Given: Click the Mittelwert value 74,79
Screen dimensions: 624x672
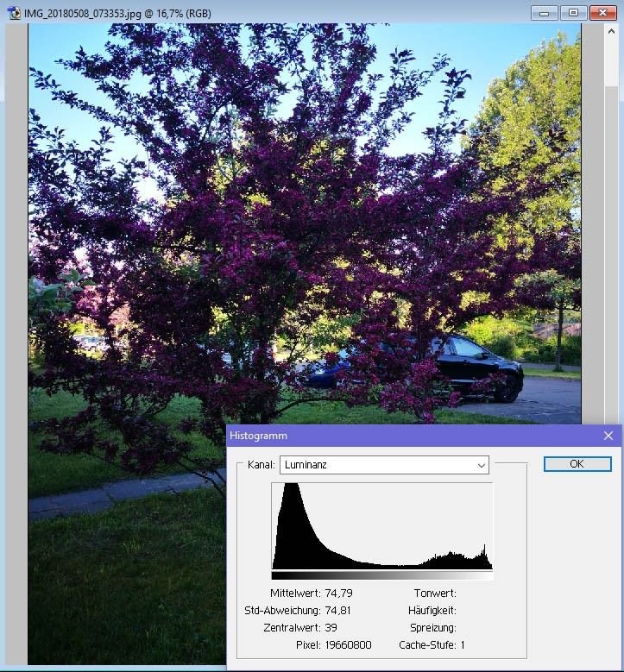Looking at the screenshot, I should pyautogui.click(x=339, y=593).
